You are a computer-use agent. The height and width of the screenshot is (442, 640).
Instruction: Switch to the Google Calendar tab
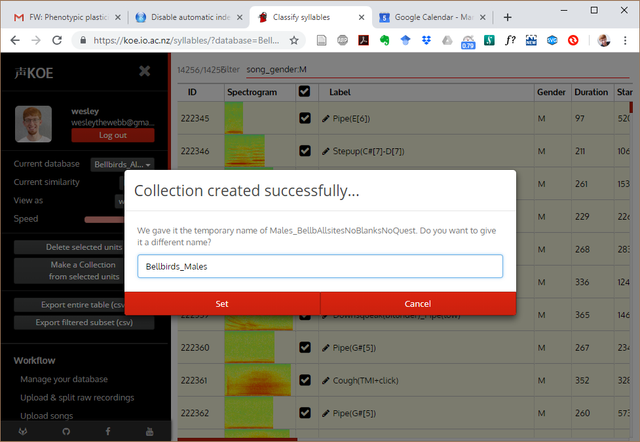432,17
